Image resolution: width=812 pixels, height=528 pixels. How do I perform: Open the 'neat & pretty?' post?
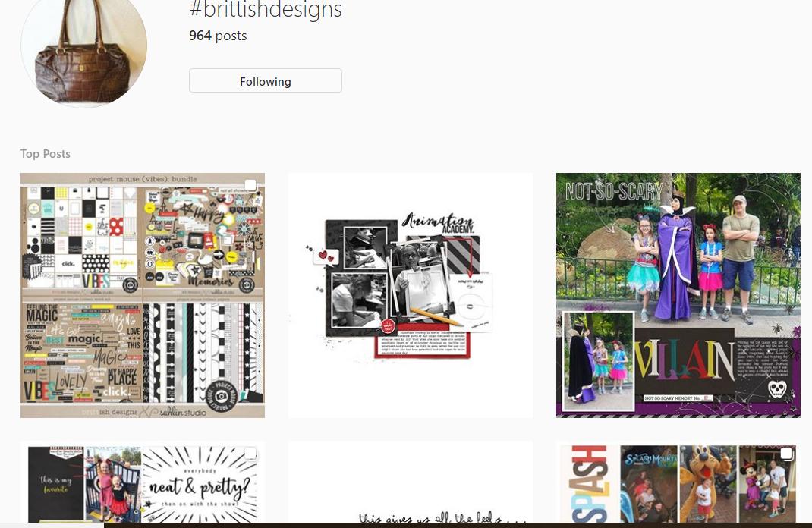point(143,482)
